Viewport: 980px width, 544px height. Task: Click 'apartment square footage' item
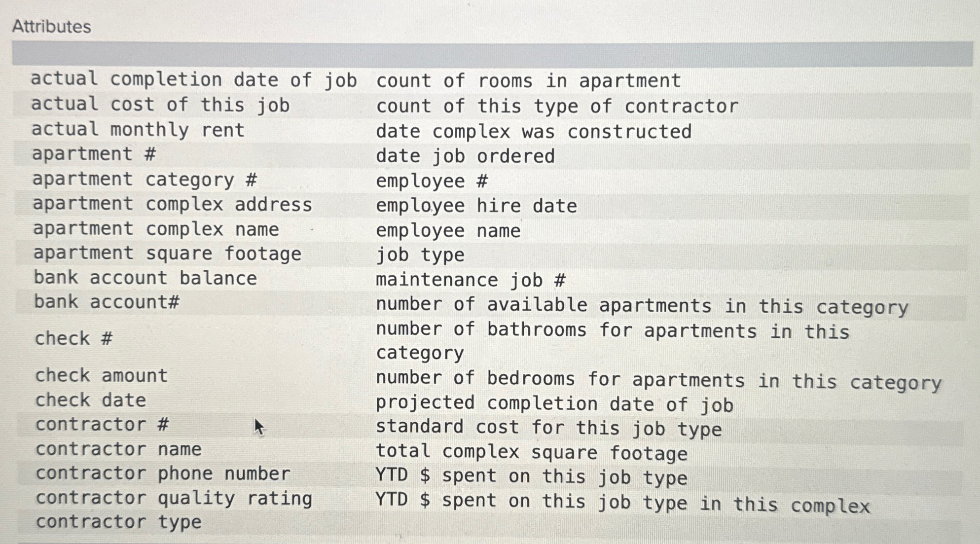(x=167, y=254)
